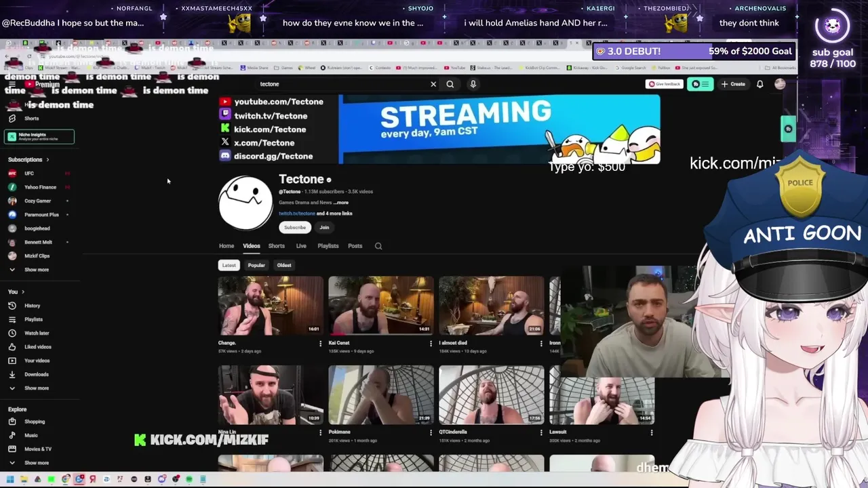Open the Bennett Melt subscription row
The image size is (868, 488).
point(37,242)
